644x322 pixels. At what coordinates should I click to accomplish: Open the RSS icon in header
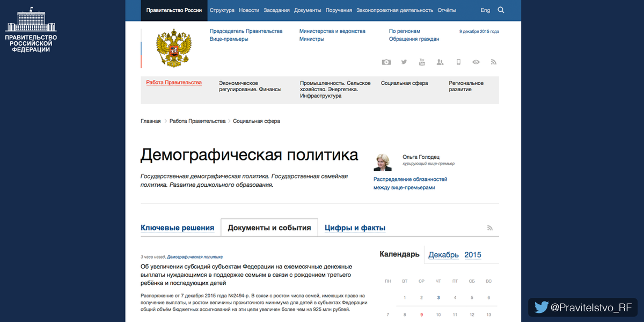pos(493,62)
